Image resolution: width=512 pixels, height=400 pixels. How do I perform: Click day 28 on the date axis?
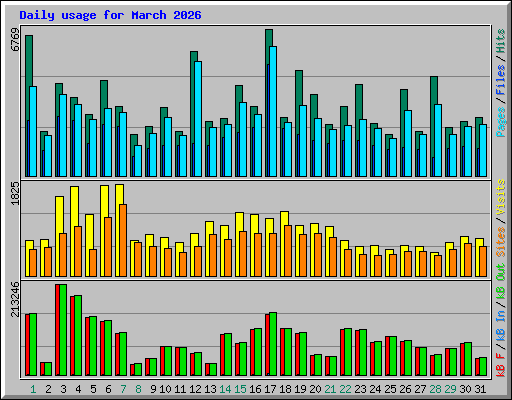(x=435, y=389)
